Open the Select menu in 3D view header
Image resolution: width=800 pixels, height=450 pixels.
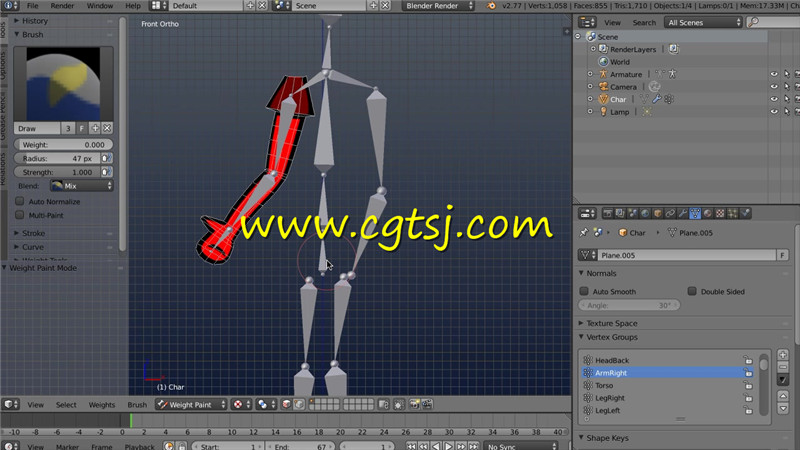tap(66, 405)
